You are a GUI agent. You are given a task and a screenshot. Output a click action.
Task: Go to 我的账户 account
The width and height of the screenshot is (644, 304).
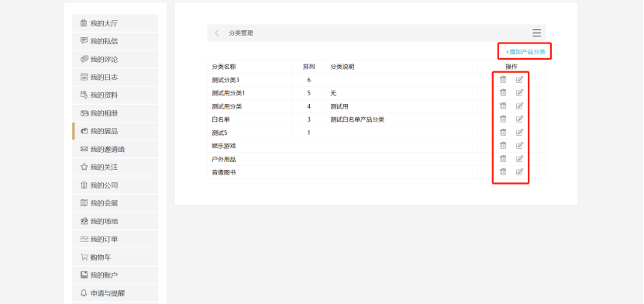pos(115,275)
